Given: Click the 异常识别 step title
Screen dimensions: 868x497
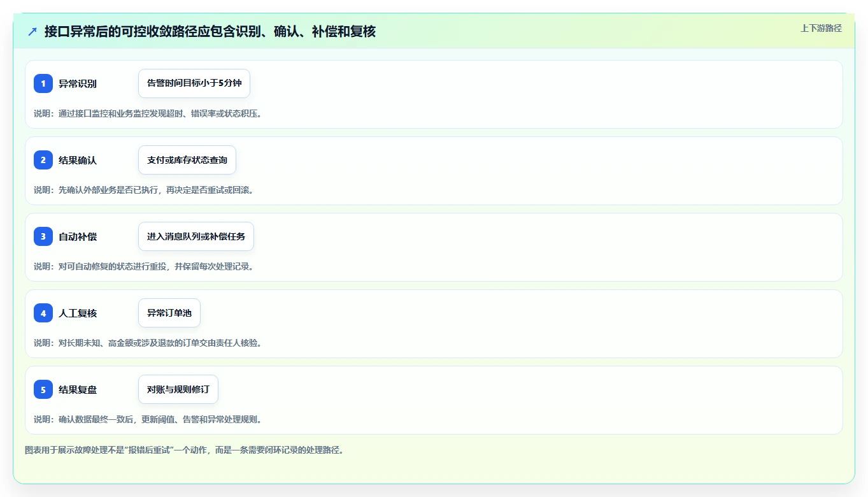Looking at the screenshot, I should tap(78, 83).
